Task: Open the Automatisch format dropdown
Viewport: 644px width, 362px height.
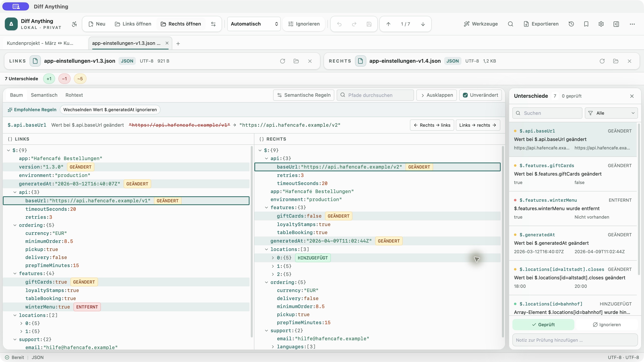Action: pyautogui.click(x=254, y=24)
